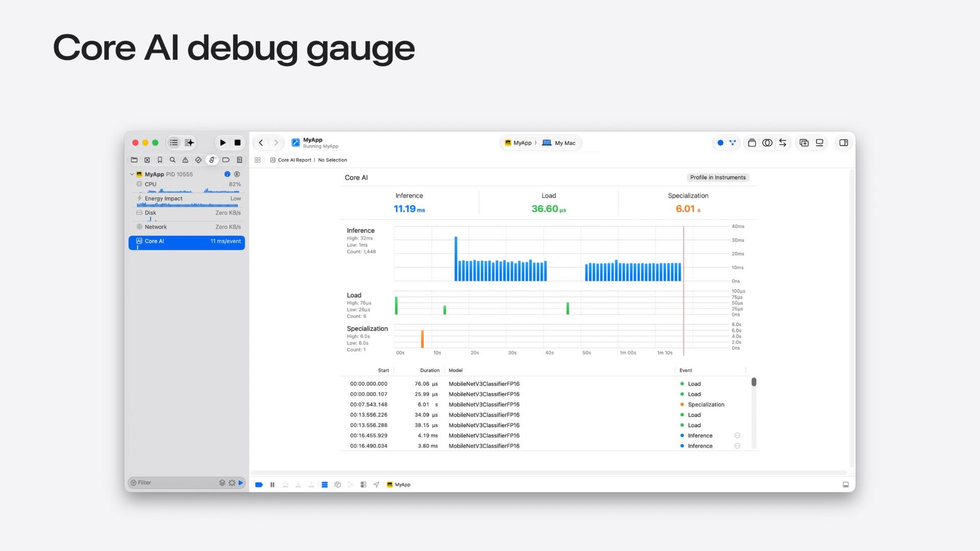Open the Bookmark navigator tab

(x=160, y=160)
